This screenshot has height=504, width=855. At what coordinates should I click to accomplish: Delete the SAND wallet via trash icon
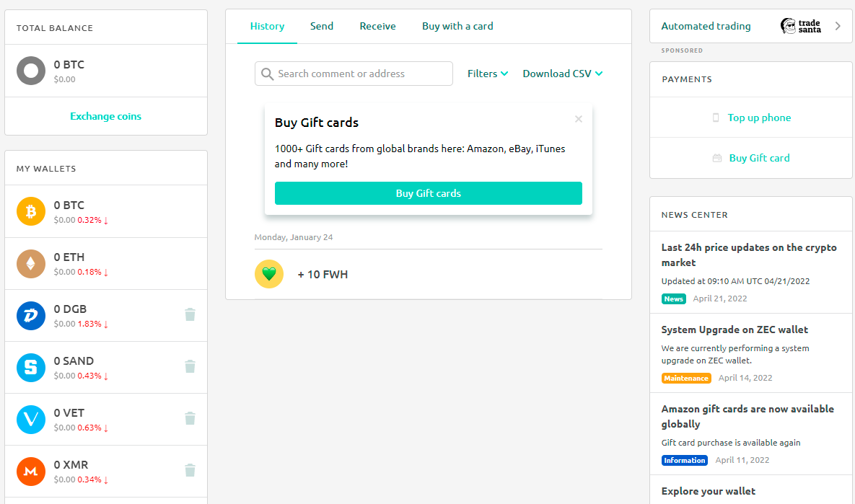click(190, 366)
